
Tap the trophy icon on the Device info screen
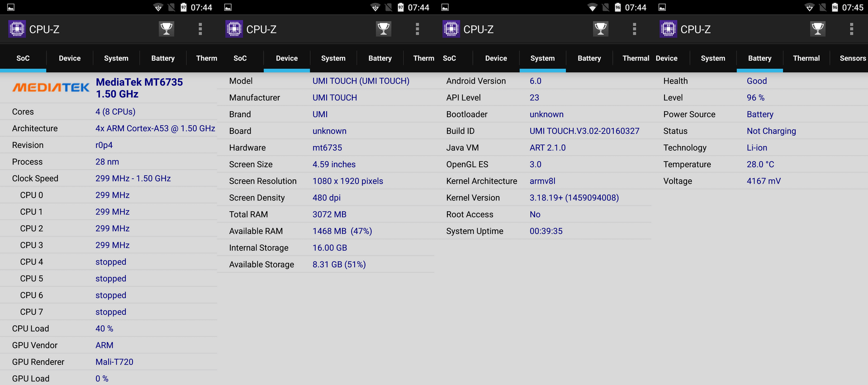coord(384,29)
